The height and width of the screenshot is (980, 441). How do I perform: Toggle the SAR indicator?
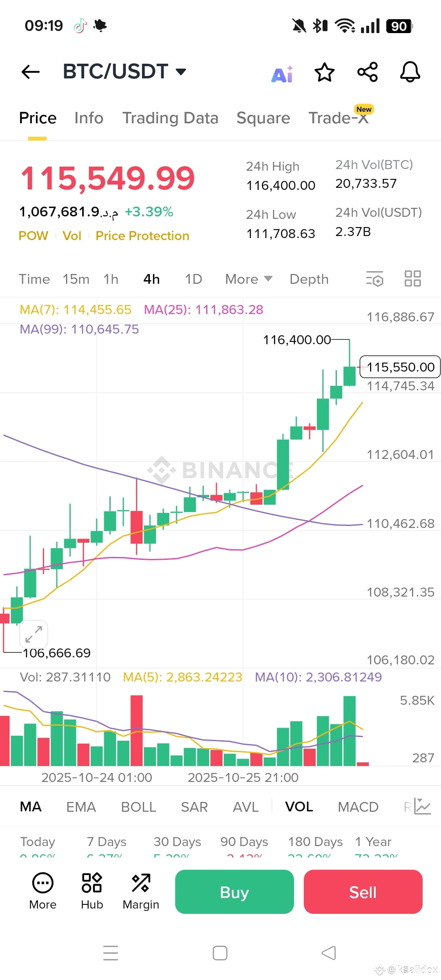[194, 806]
